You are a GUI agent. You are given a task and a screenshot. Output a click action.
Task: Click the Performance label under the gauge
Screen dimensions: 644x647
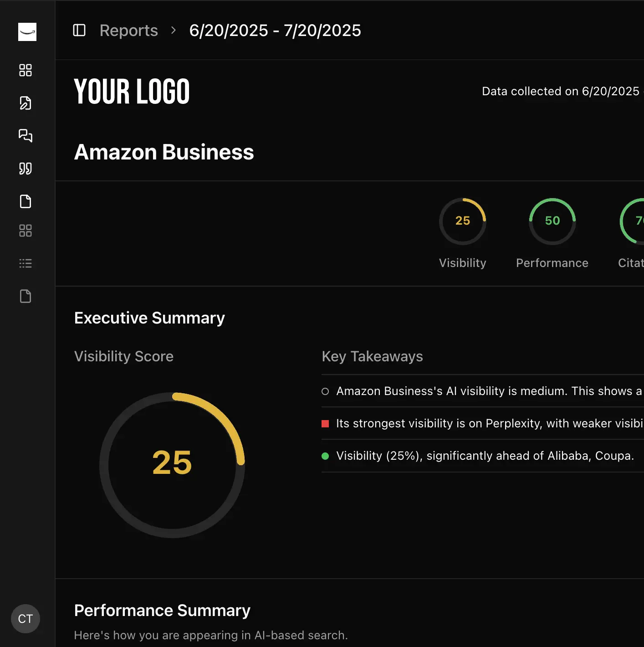click(552, 263)
